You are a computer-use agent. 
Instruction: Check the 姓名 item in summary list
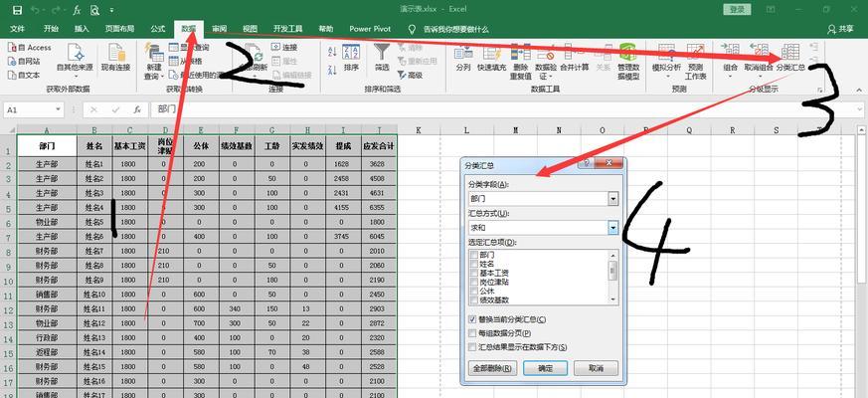(x=473, y=265)
